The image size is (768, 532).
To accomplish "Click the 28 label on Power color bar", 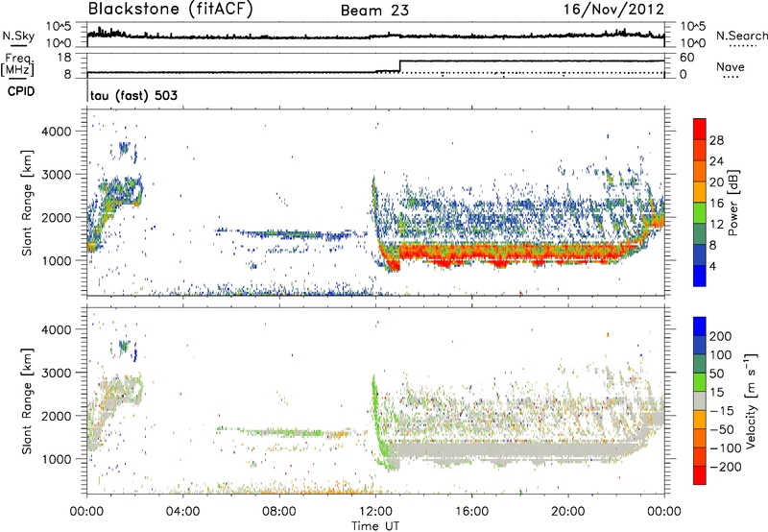I will pos(716,140).
